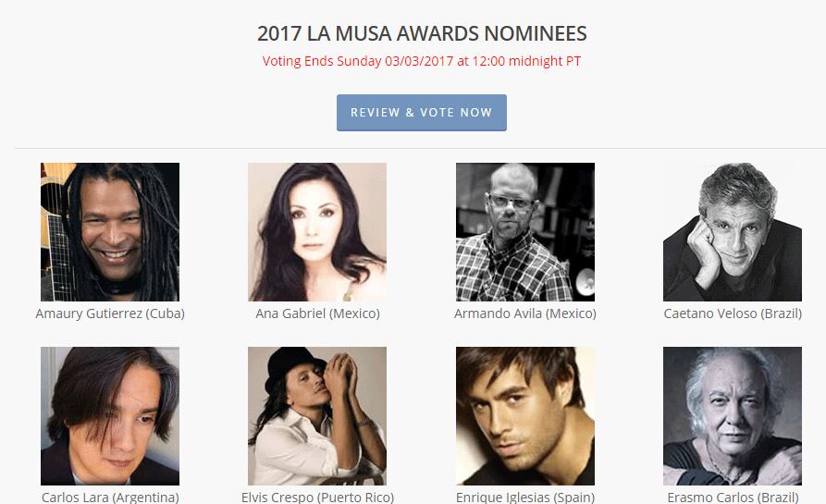Select Elvis Crespo's portrait thumbnail
826x504 pixels.
point(317,416)
